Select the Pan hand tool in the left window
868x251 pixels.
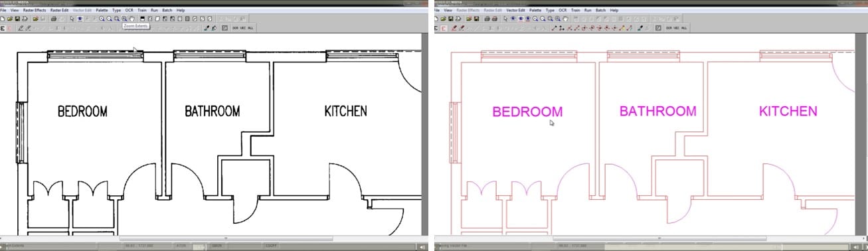[x=131, y=19]
